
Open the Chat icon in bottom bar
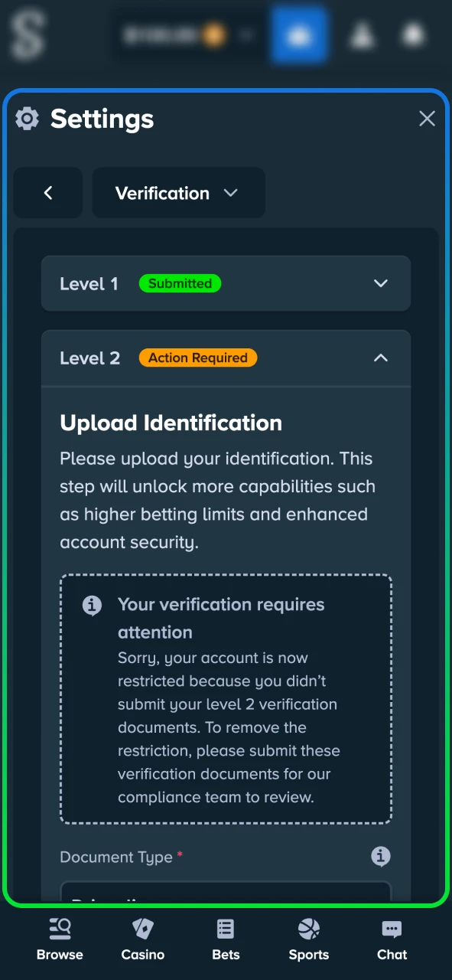(x=392, y=929)
